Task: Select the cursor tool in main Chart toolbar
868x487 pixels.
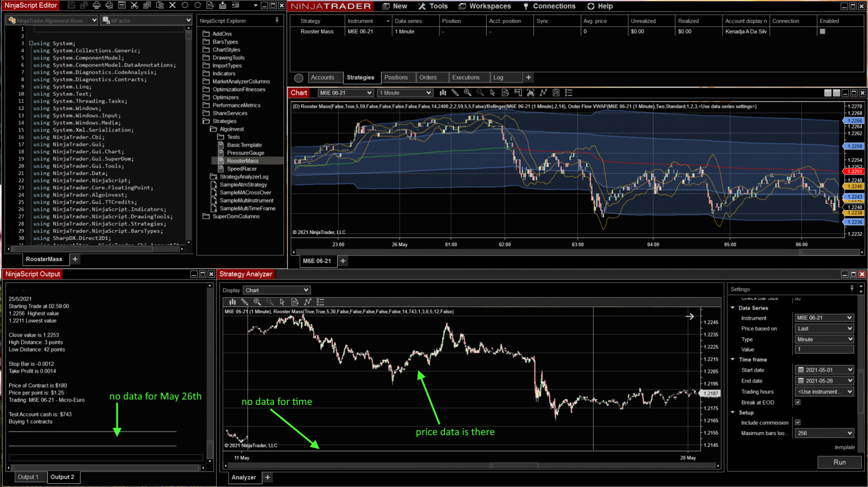Action: (x=493, y=93)
